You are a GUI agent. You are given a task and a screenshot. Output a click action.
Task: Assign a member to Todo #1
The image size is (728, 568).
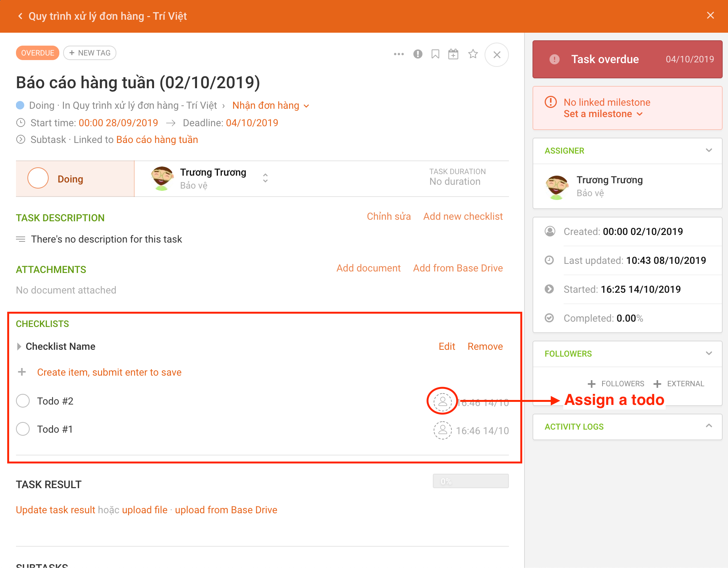tap(442, 430)
